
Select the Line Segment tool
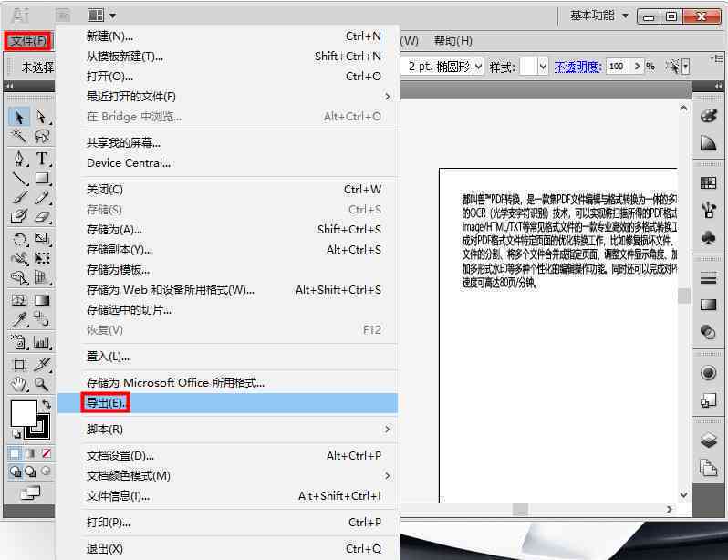(x=18, y=179)
